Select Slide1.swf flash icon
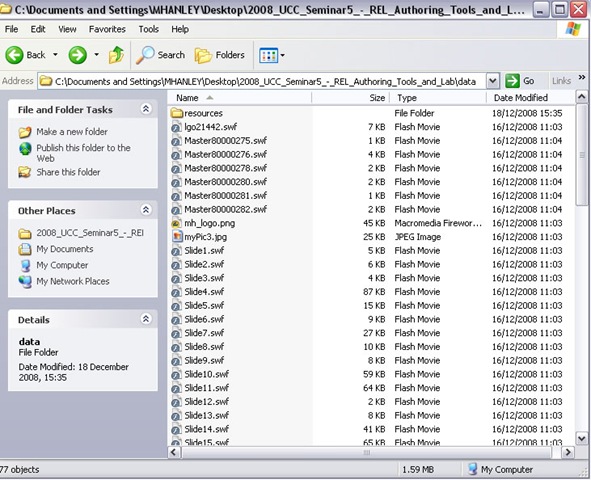This screenshot has width=591, height=480. pyautogui.click(x=176, y=251)
